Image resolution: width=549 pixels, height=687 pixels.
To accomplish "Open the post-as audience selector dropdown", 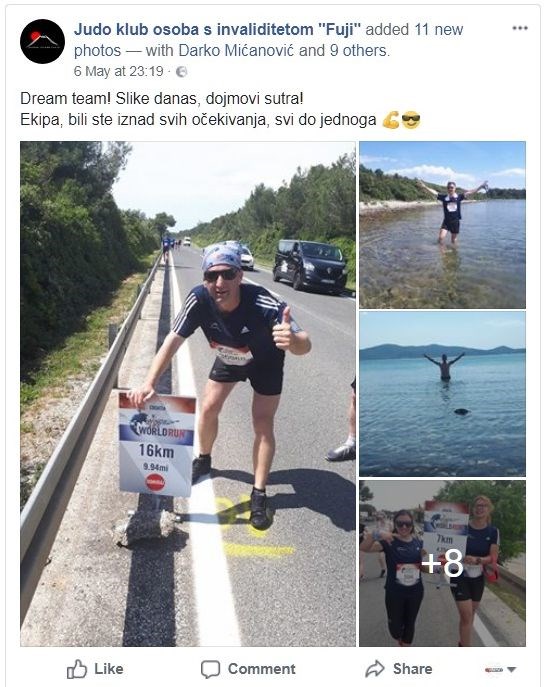I will (500, 669).
